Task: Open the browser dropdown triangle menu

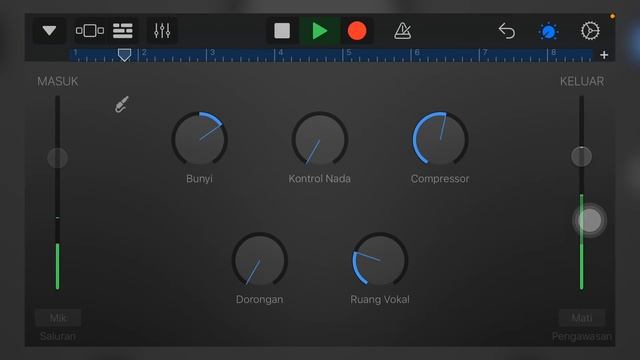Action: pyautogui.click(x=49, y=31)
